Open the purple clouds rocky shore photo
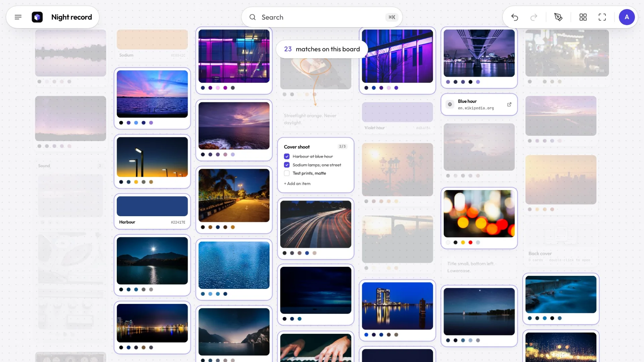This screenshot has width=644, height=362. (x=234, y=126)
